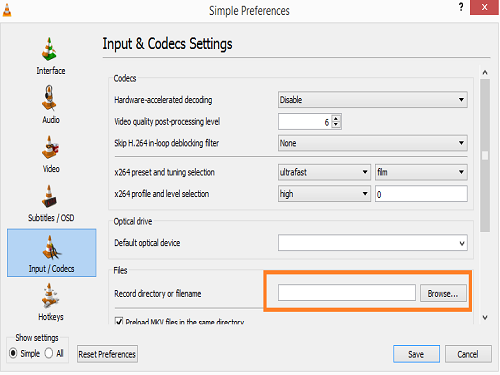The width and height of the screenshot is (500, 375).
Task: Expand the Default optical device combo box
Action: tap(373, 243)
